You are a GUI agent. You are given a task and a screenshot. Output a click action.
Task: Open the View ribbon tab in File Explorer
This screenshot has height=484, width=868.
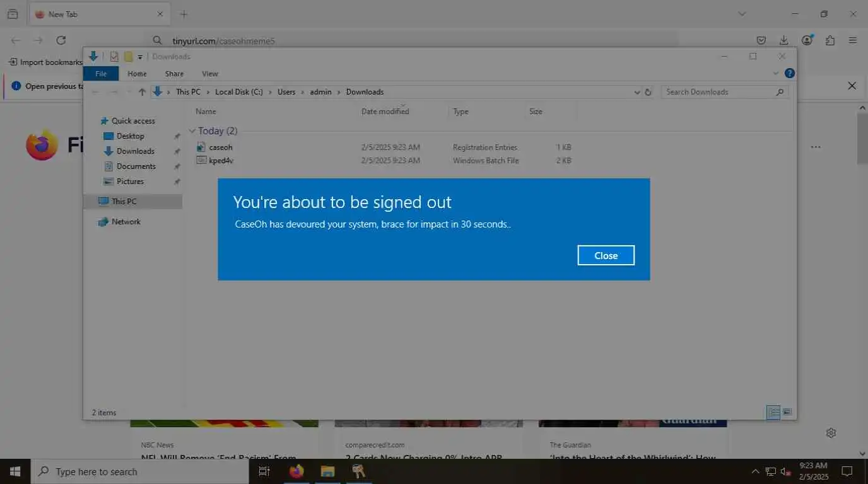point(210,74)
